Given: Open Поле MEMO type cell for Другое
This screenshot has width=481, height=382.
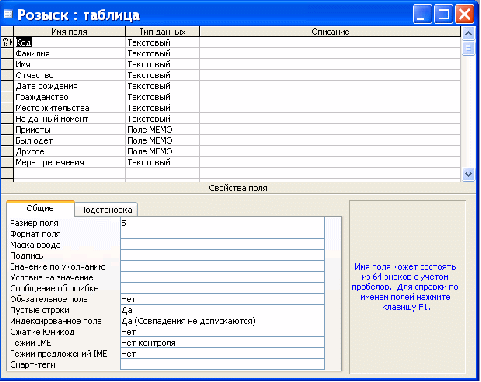Looking at the screenshot, I should pyautogui.click(x=162, y=152).
